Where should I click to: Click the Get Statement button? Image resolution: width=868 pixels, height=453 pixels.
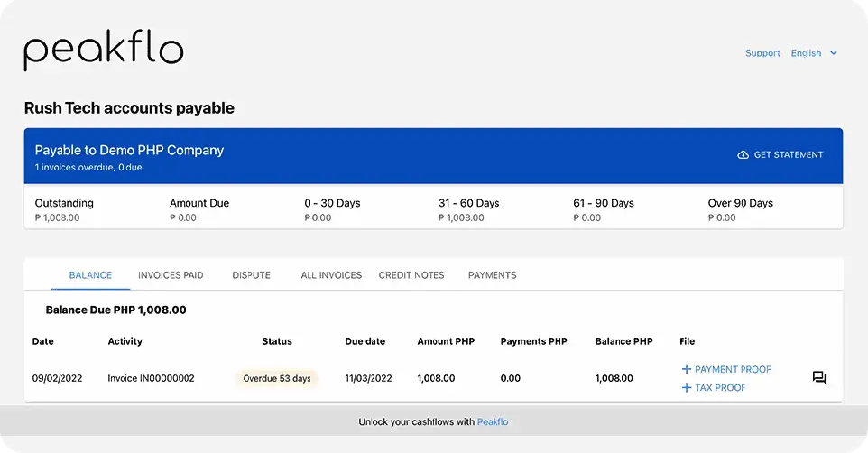click(x=780, y=155)
